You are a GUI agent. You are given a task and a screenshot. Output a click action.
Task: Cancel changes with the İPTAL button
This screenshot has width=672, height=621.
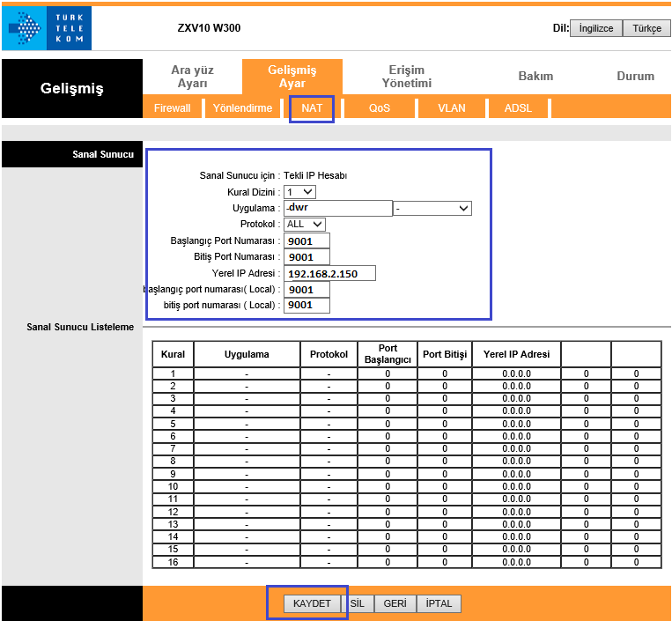point(439,603)
